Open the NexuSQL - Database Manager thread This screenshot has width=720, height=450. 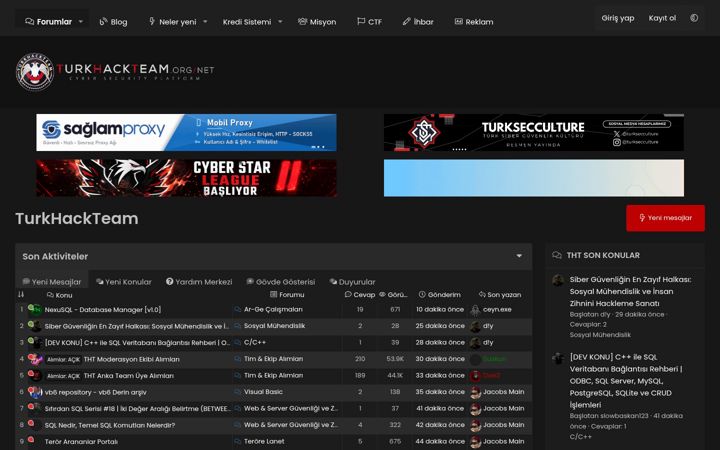[102, 309]
